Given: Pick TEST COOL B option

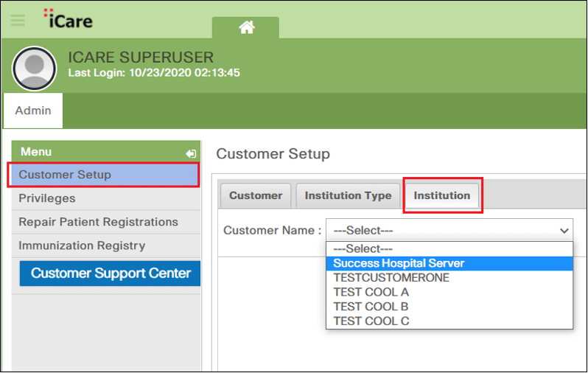Looking at the screenshot, I should pyautogui.click(x=371, y=307).
